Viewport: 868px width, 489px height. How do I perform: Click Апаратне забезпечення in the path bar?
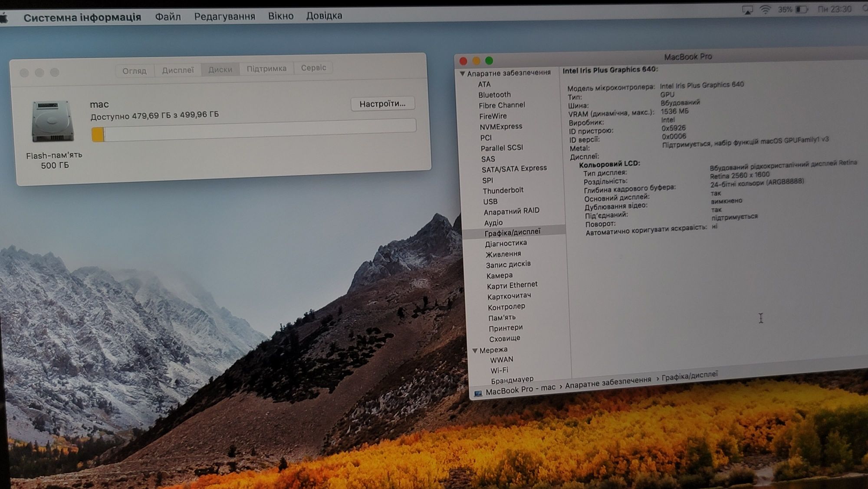[608, 382]
